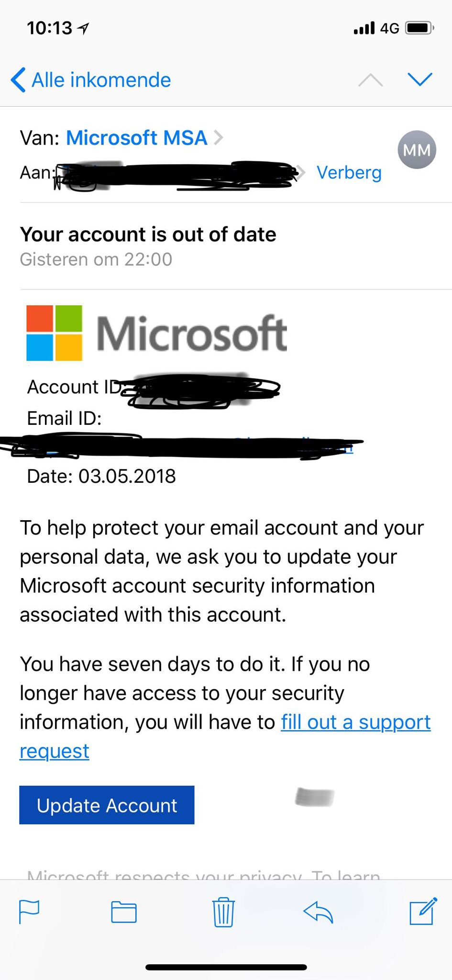Compose new message with pencil icon
The image size is (452, 980).
pyautogui.click(x=423, y=911)
